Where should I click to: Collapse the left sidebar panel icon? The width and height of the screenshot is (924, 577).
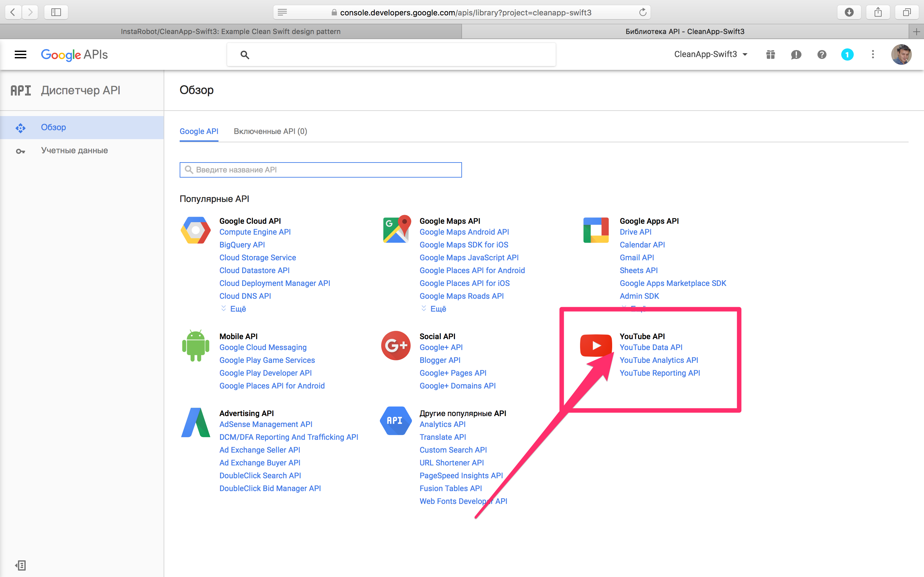pos(21,565)
